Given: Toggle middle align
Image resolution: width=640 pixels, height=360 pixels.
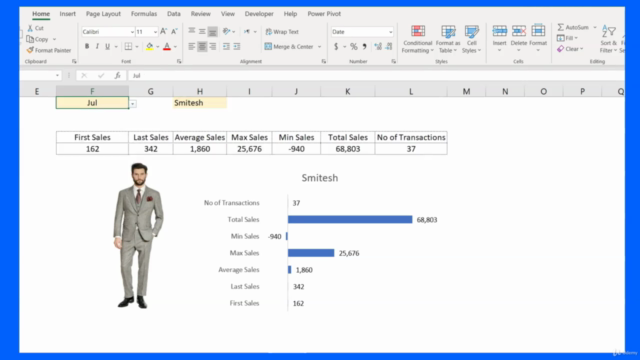Looking at the screenshot, I should click(202, 31).
